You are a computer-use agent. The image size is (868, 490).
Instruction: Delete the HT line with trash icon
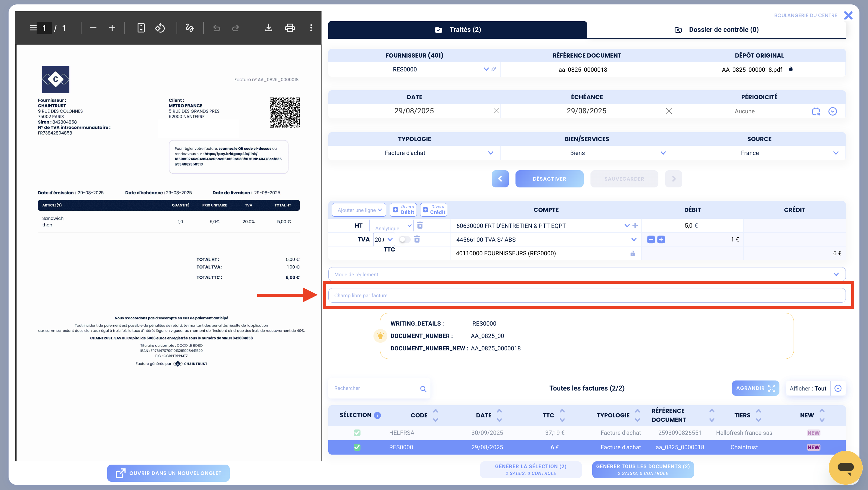tap(420, 225)
